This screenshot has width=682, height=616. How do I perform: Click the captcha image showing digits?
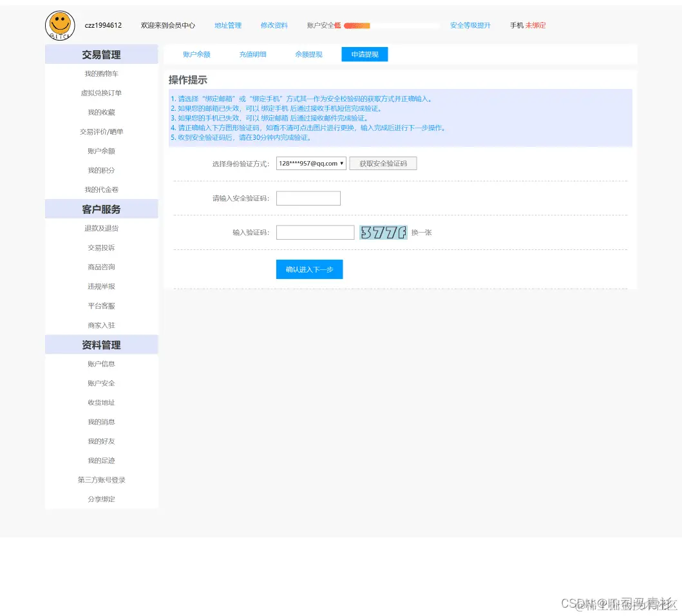tap(383, 232)
